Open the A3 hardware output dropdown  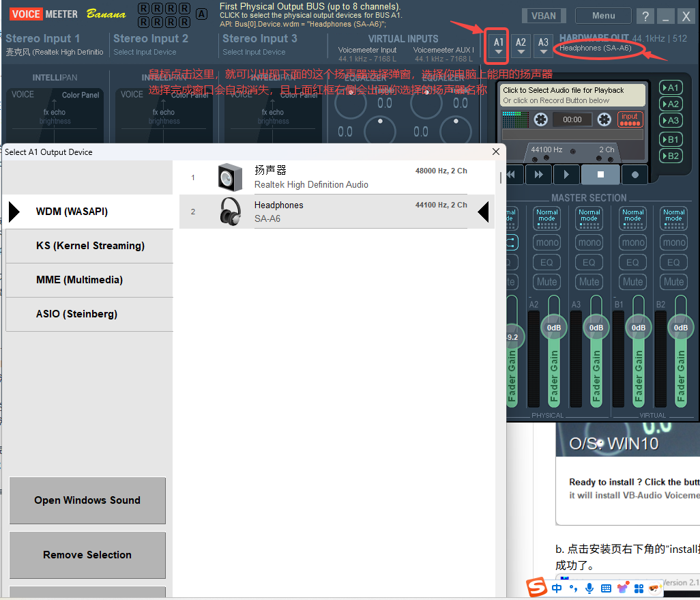(543, 46)
